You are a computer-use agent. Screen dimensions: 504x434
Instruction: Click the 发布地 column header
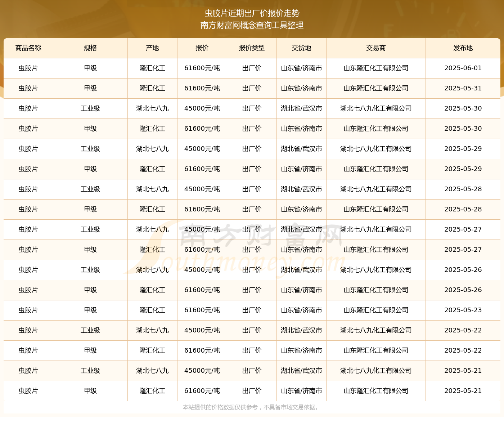[463, 48]
